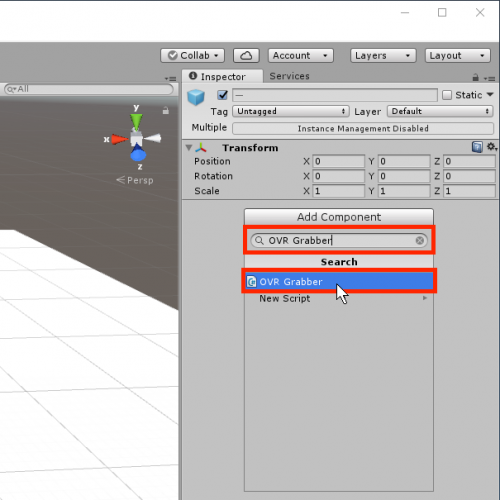Open the Collab dropdown

[x=192, y=55]
